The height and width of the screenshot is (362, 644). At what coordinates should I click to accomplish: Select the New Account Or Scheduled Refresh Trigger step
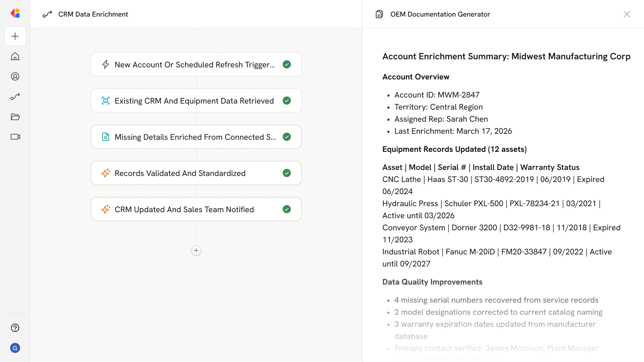point(195,64)
